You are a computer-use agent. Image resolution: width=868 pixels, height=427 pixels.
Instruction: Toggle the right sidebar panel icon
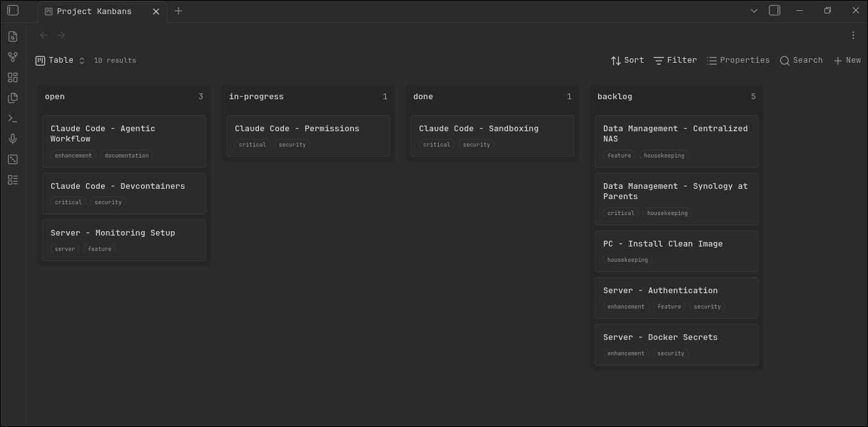click(x=775, y=10)
